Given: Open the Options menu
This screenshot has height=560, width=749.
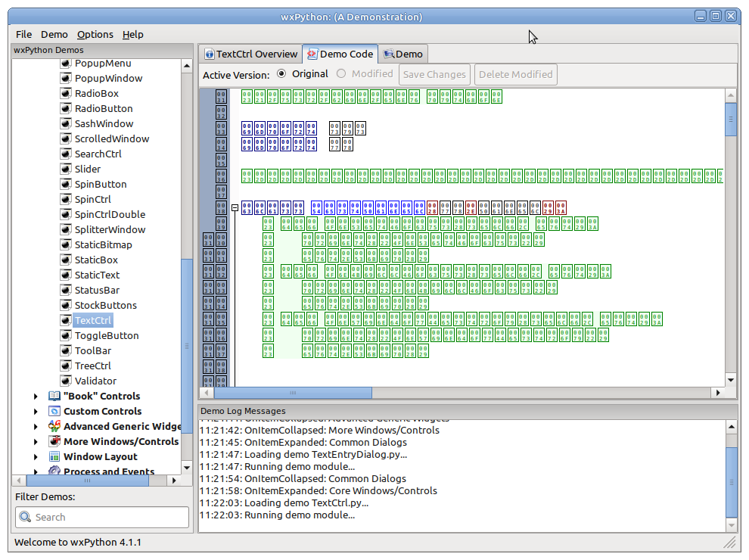Looking at the screenshot, I should (95, 34).
